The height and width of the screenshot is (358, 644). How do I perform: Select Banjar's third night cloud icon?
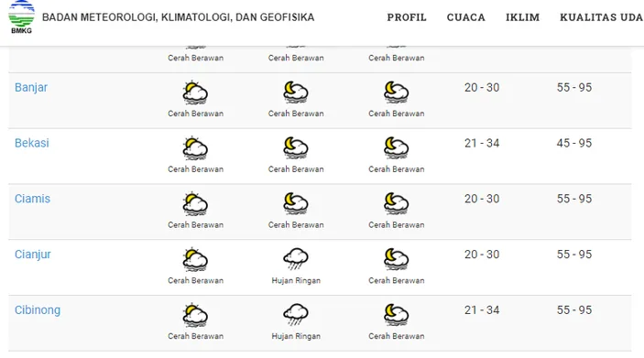tap(397, 92)
